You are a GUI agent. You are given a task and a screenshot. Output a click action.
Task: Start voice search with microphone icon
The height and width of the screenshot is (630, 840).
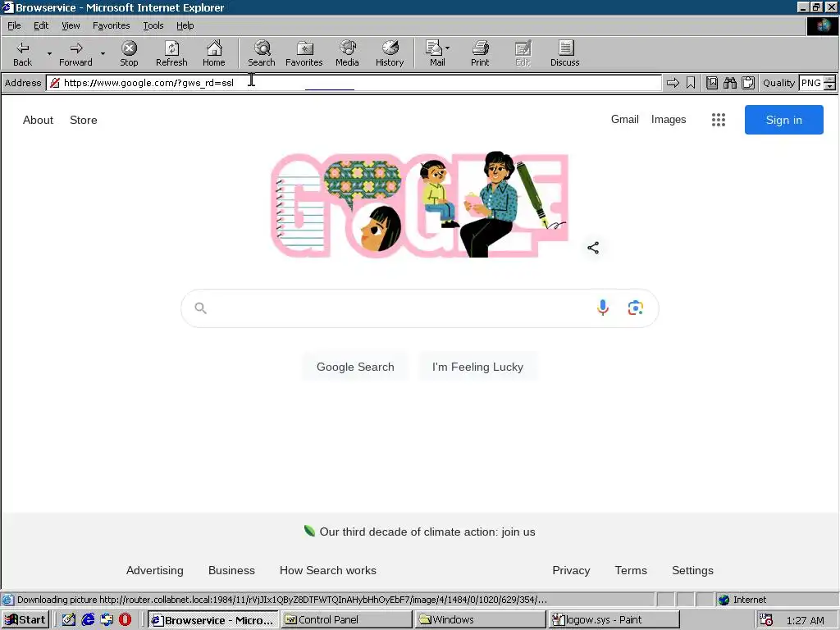point(603,308)
